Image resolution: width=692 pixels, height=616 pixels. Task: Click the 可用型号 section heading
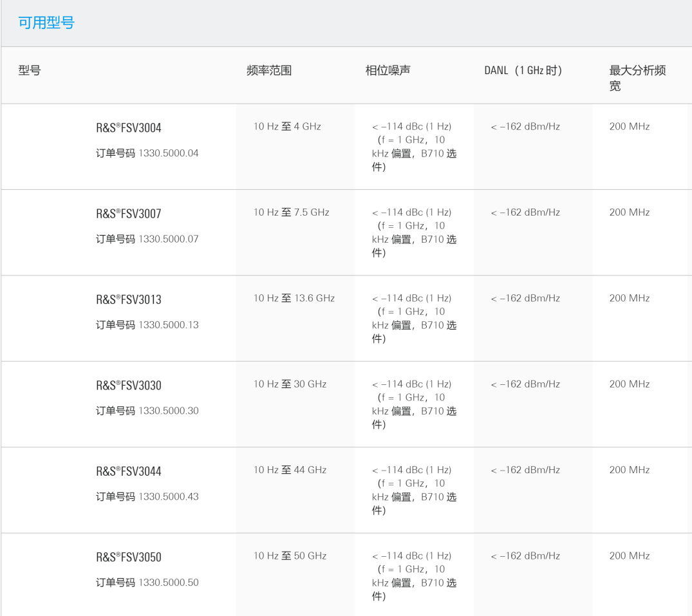tap(46, 23)
